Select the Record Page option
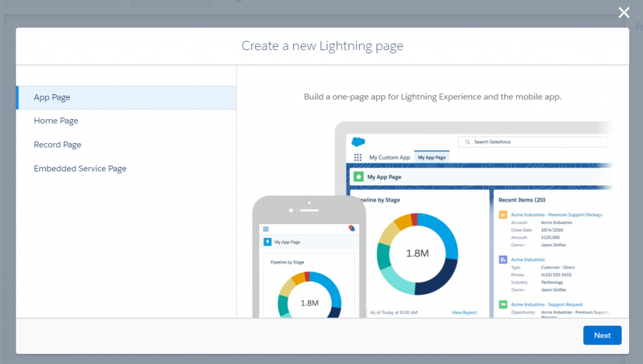This screenshot has height=364, width=643. [57, 144]
